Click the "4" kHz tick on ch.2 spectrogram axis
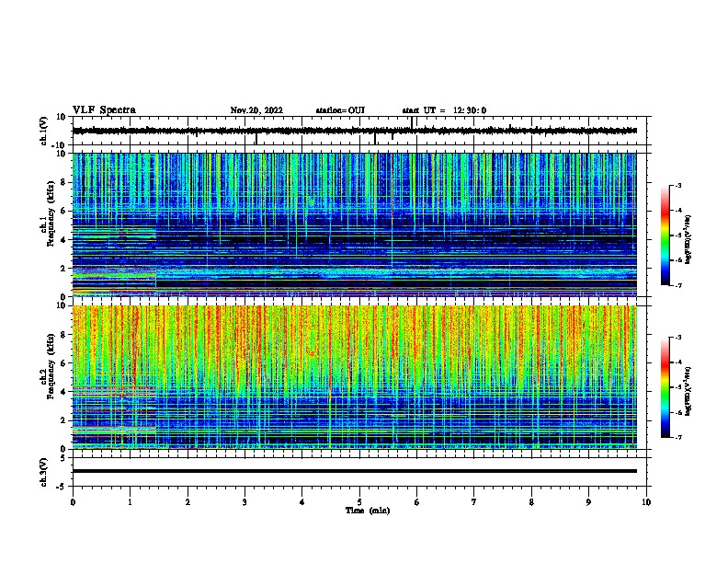Image resolution: width=728 pixels, height=563 pixels. pos(63,392)
